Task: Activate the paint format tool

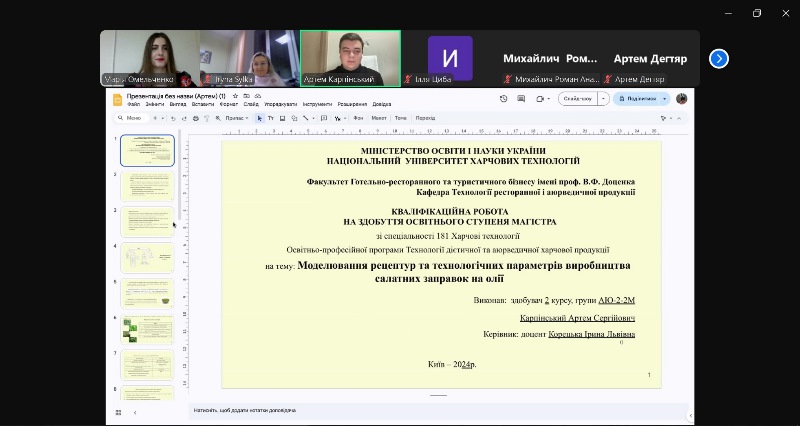Action: click(207, 118)
